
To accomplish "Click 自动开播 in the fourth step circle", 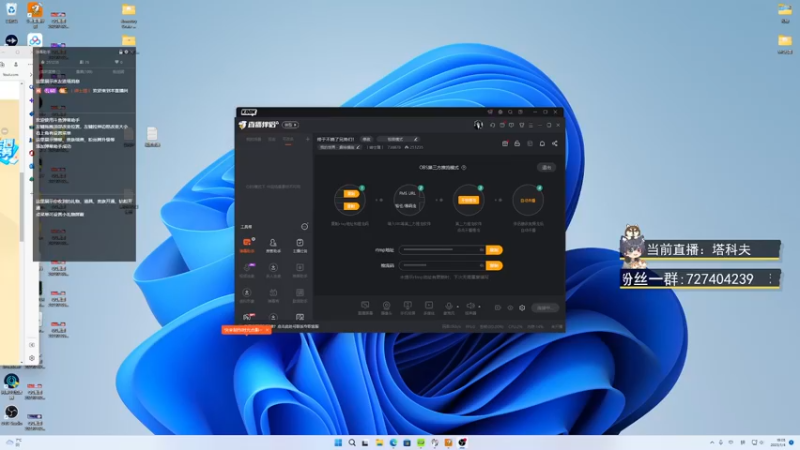I will [528, 201].
